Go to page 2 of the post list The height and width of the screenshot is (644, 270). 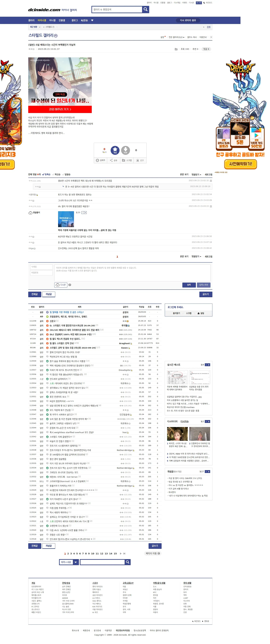click(68, 554)
